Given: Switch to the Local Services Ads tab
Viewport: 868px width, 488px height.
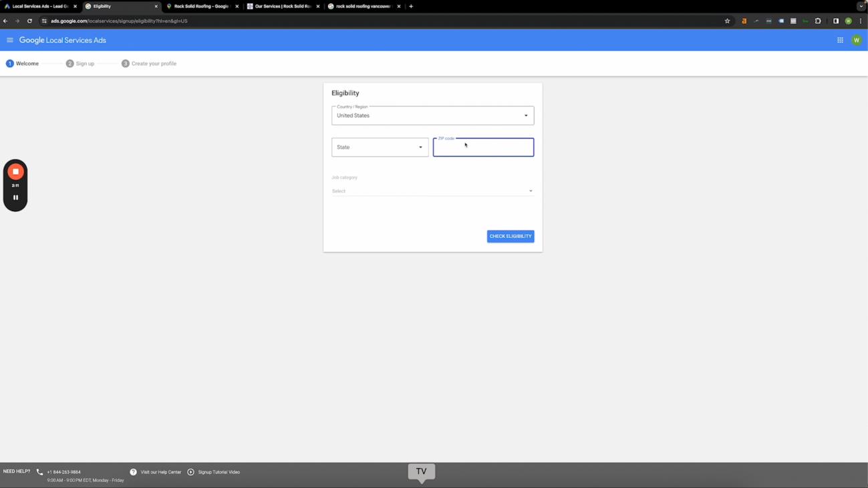Looking at the screenshot, I should point(40,6).
